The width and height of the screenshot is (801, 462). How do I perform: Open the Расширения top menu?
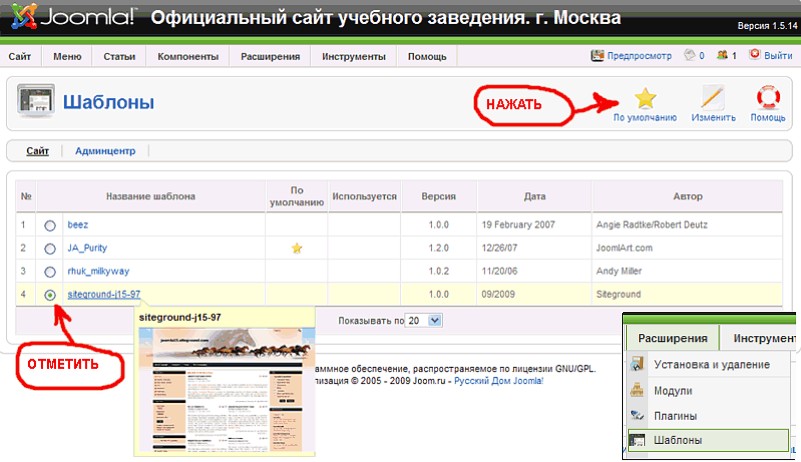[x=270, y=56]
